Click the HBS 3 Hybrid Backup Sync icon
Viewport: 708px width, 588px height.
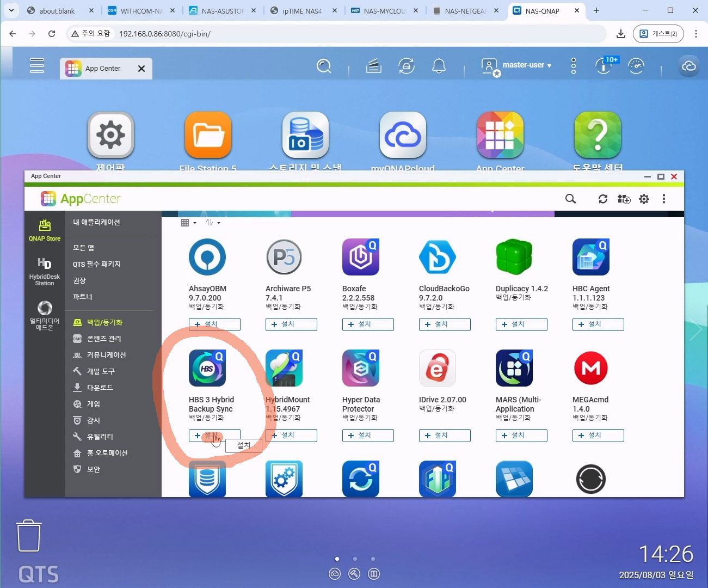click(207, 368)
